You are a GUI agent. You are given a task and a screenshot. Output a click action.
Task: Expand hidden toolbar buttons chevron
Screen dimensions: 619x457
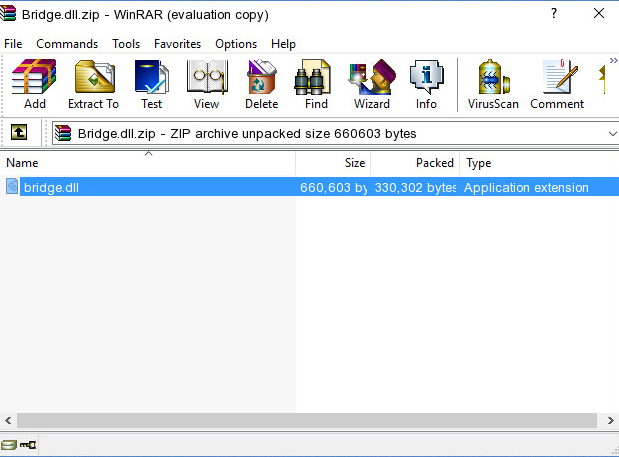613,61
